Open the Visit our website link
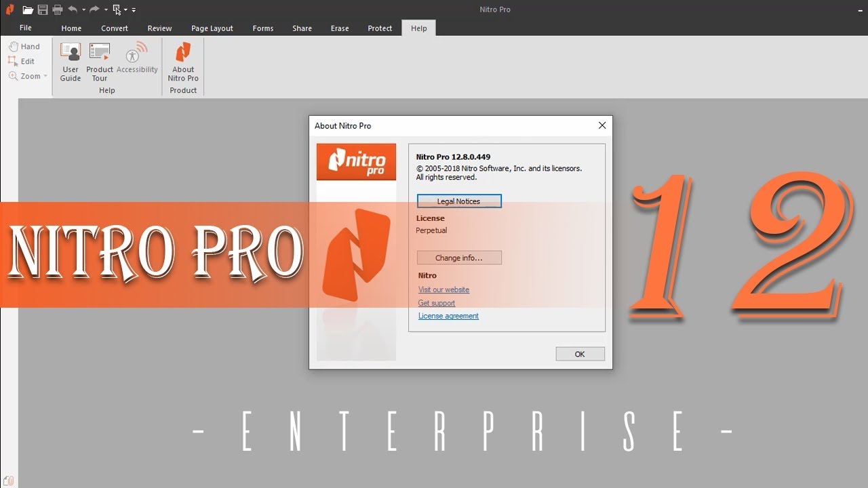 (443, 289)
